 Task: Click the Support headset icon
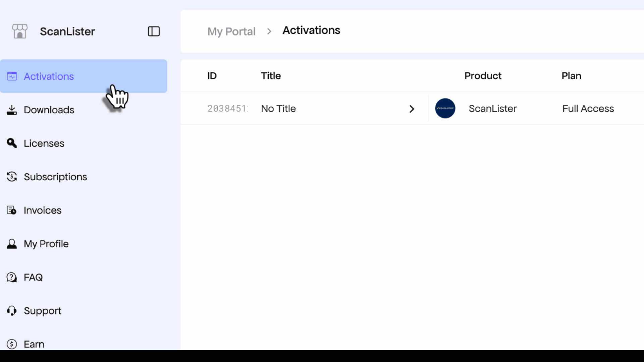12,311
